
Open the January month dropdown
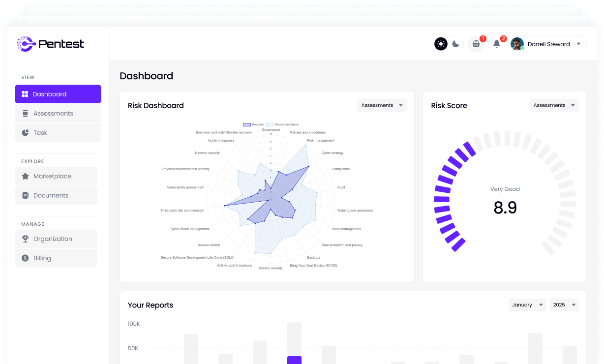point(527,305)
